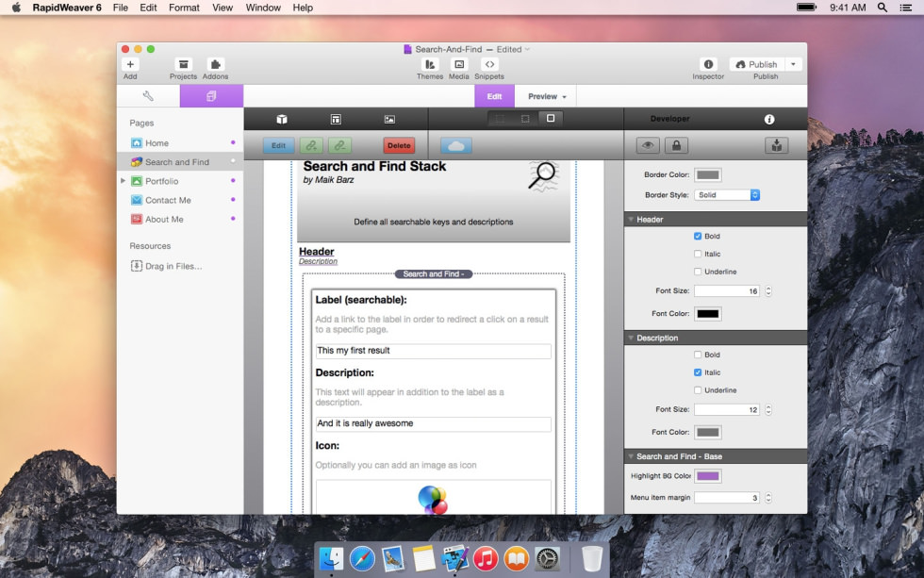The height and width of the screenshot is (578, 924).
Task: Select the second dotted-outline view mode icon
Action: click(525, 119)
